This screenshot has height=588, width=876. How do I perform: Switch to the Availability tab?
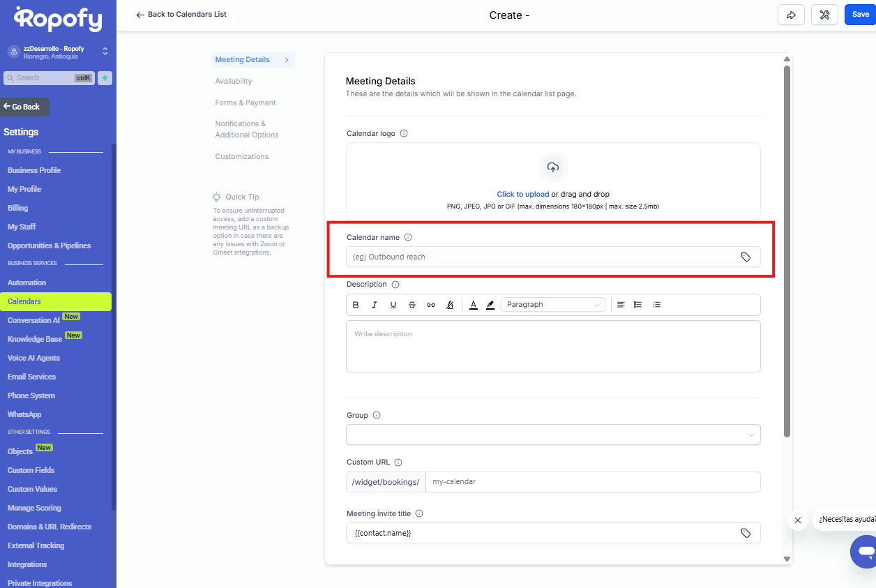tap(234, 82)
